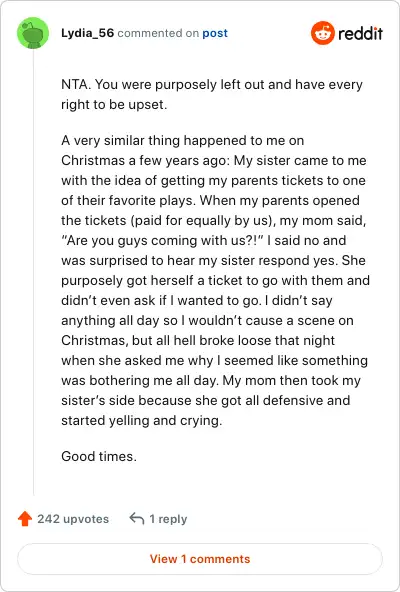The height and width of the screenshot is (592, 400).
Task: Open the "1 reply" label
Action: click(x=168, y=519)
